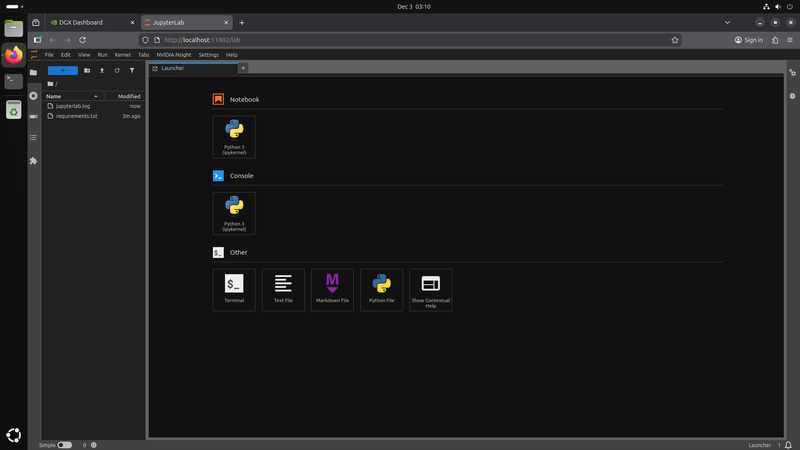Open the Run menu

pos(103,55)
